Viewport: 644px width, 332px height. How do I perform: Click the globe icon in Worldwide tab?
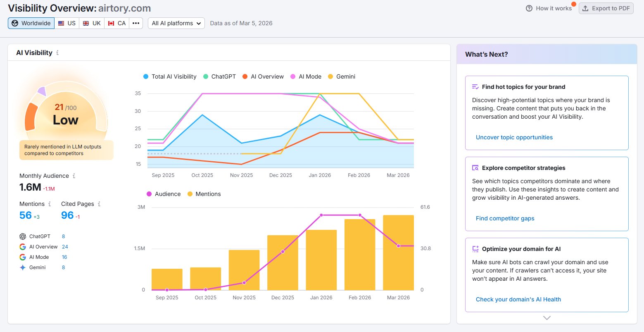click(15, 23)
